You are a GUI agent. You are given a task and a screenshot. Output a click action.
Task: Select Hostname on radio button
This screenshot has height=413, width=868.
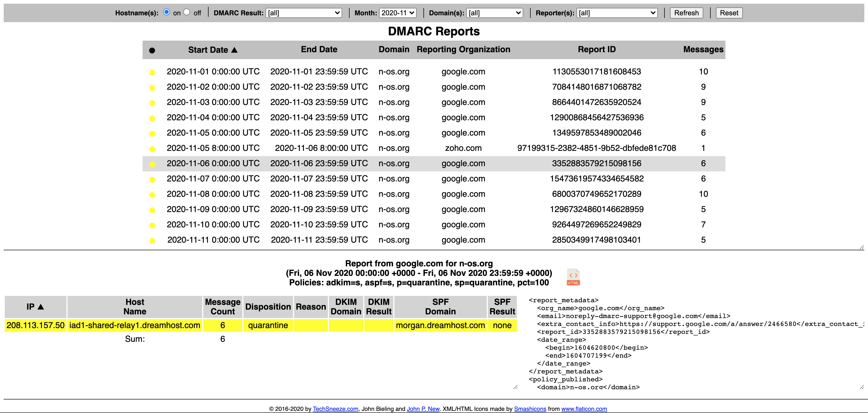point(167,12)
